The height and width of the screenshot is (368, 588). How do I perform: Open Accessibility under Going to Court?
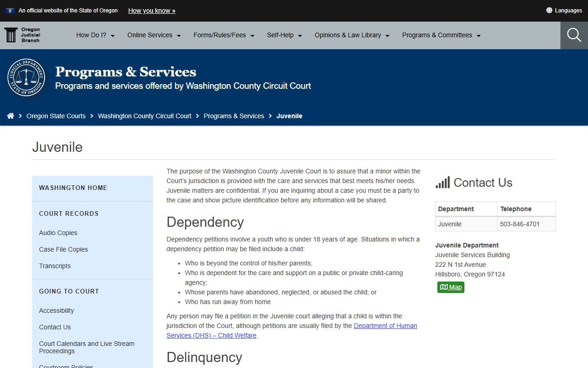point(57,310)
